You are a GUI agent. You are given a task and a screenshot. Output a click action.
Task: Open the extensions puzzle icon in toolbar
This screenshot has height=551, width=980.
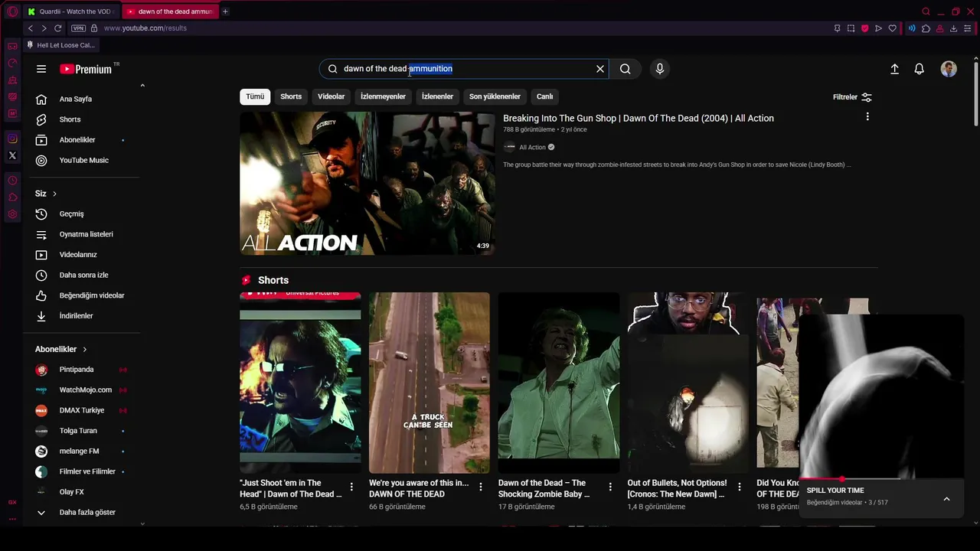click(x=926, y=28)
